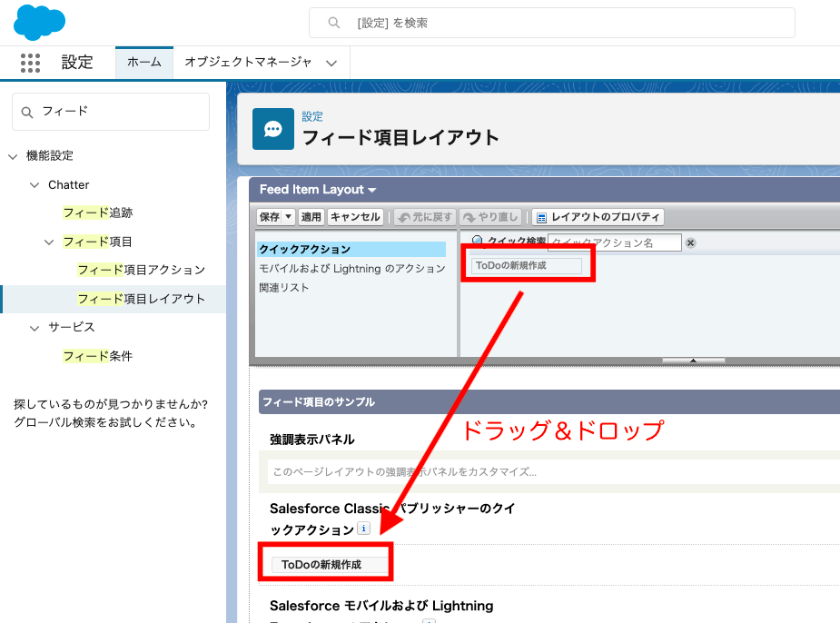Click the 探しているものが見つかりませんか? text
840x623 pixels.
point(111,404)
